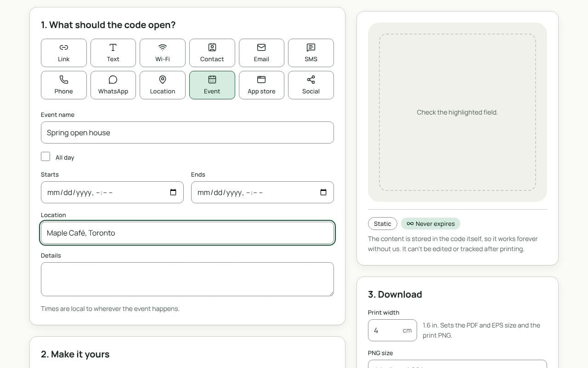Pick the Social share type
This screenshot has height=368, width=588.
click(x=311, y=85)
